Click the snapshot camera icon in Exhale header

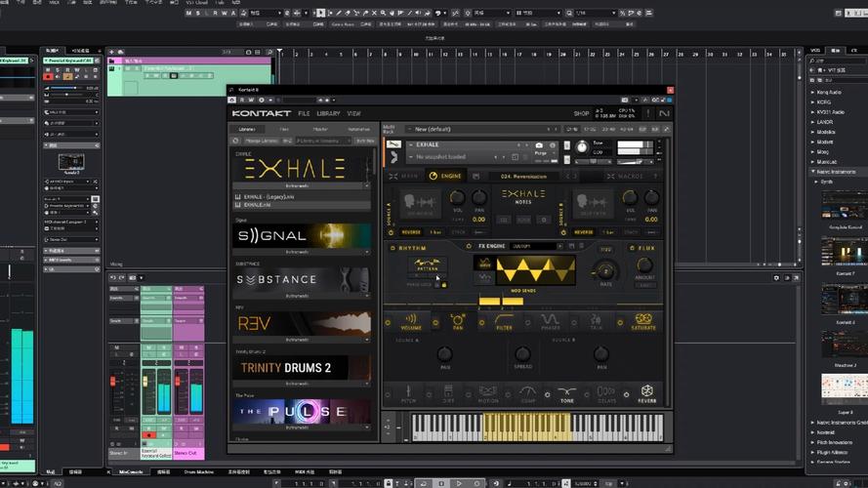pyautogui.click(x=539, y=145)
